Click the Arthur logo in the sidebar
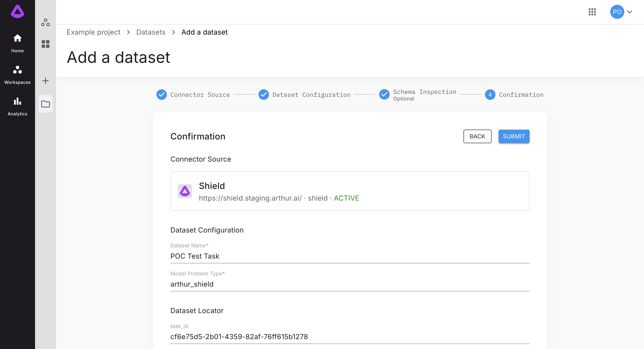Screen dimensions: 644x349 (17, 11)
